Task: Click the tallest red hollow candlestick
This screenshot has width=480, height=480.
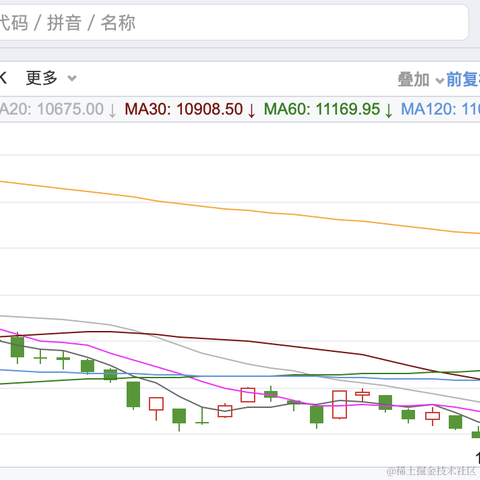Action: 339,405
